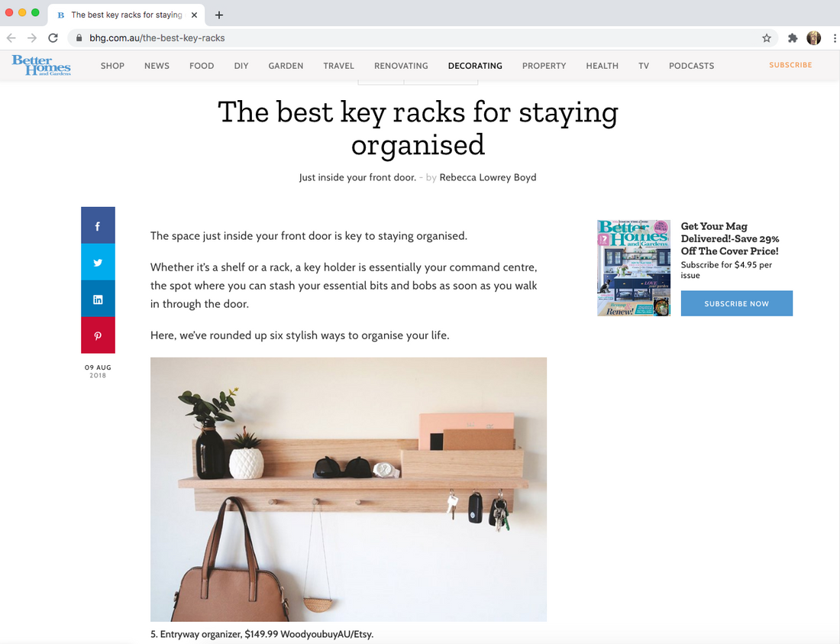Image resolution: width=840 pixels, height=644 pixels.
Task: Share article on LinkedIn icon
Action: 98,299
